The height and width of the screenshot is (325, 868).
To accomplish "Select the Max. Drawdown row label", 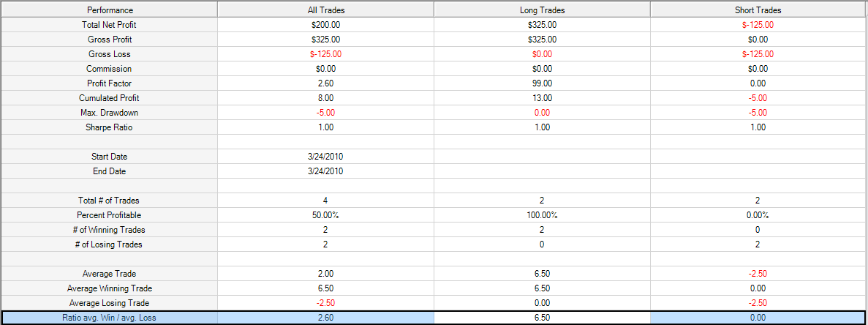I will click(110, 113).
